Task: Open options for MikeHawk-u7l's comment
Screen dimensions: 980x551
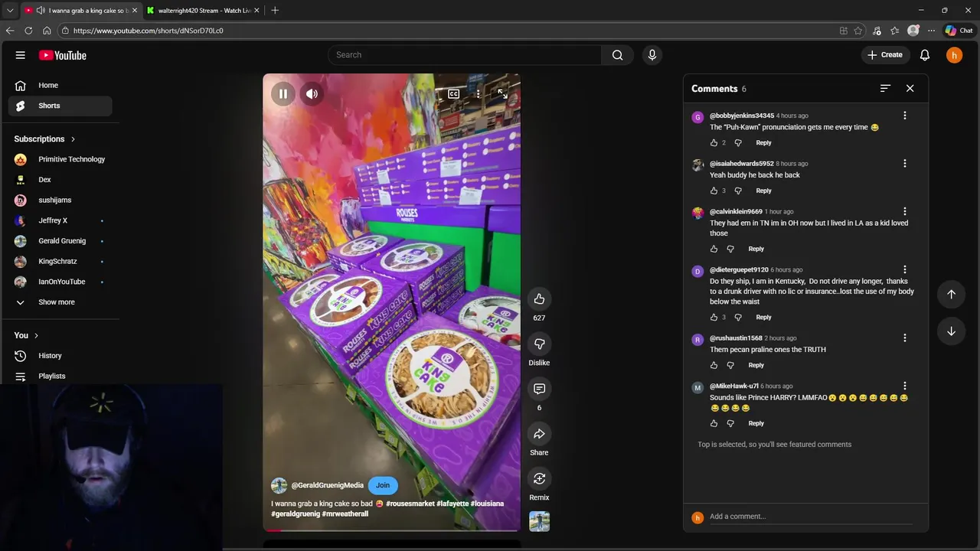Action: [x=904, y=386]
